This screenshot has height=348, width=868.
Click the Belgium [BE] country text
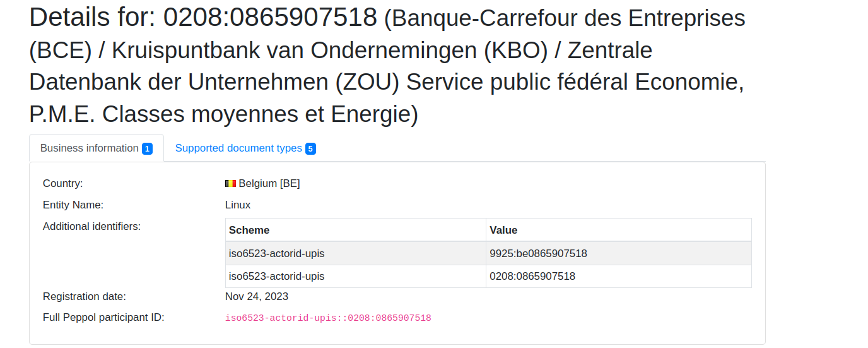pos(269,184)
